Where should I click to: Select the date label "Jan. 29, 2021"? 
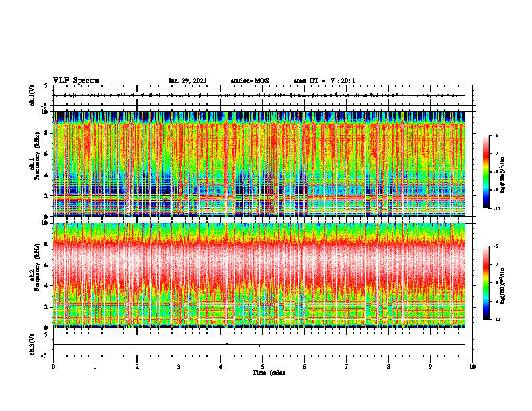[187, 81]
